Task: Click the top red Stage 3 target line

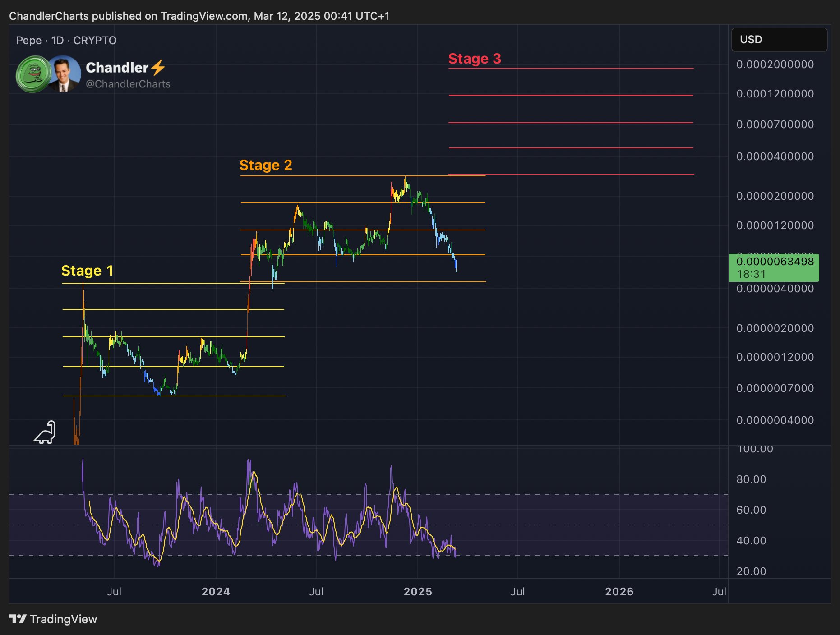Action: click(571, 69)
